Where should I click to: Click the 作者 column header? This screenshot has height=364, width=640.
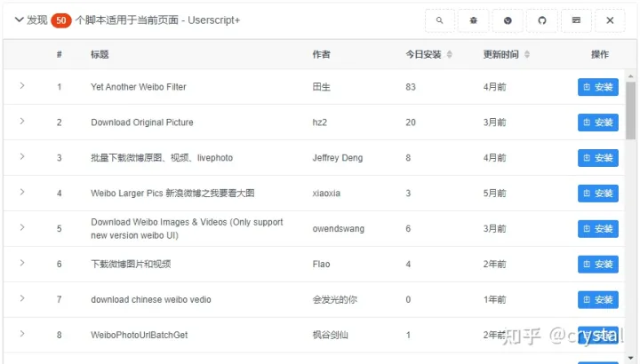[321, 54]
